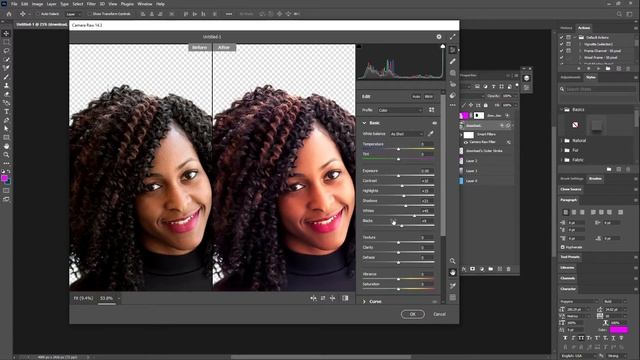Open the zoom level dropdown in Camera Raw
Screen dimensions: 640x360
(x=119, y=298)
